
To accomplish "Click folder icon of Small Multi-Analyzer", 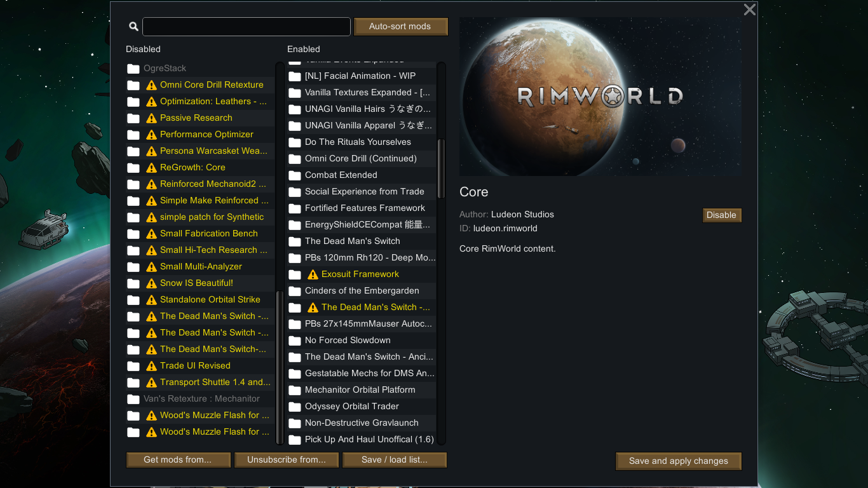I will (x=133, y=267).
